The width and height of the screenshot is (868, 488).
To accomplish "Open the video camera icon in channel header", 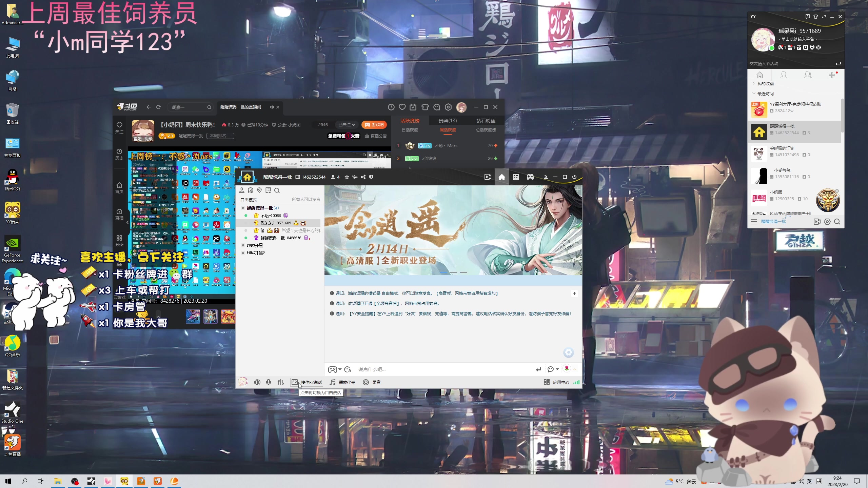I will coord(488,177).
